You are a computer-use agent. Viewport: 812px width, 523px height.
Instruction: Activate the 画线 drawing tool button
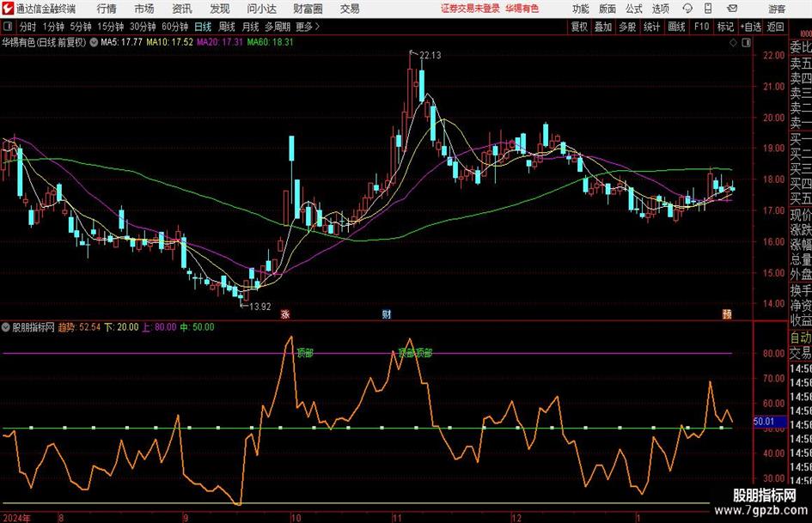676,27
